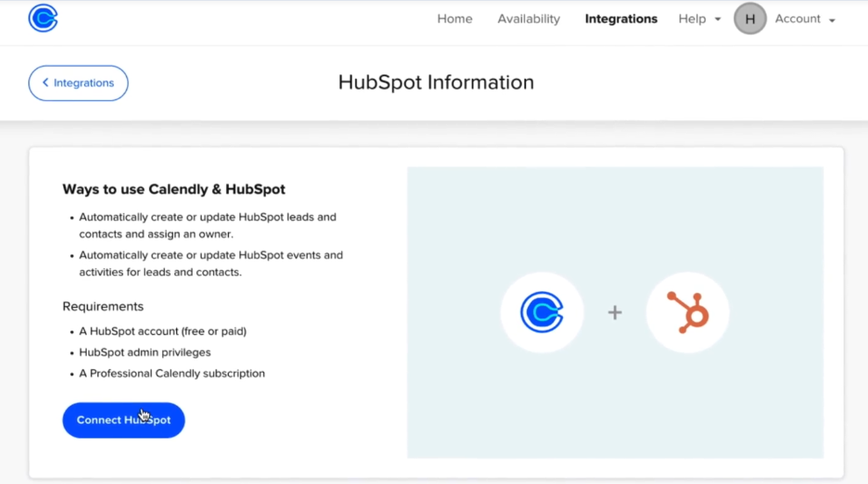This screenshot has width=868, height=484.
Task: Go back via the Integrations button
Action: (78, 83)
